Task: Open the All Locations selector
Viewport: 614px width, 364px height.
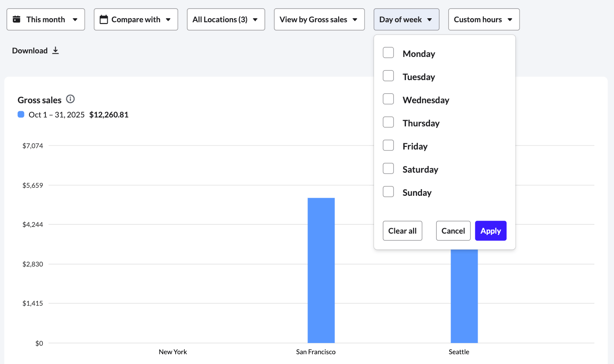Action: click(226, 19)
